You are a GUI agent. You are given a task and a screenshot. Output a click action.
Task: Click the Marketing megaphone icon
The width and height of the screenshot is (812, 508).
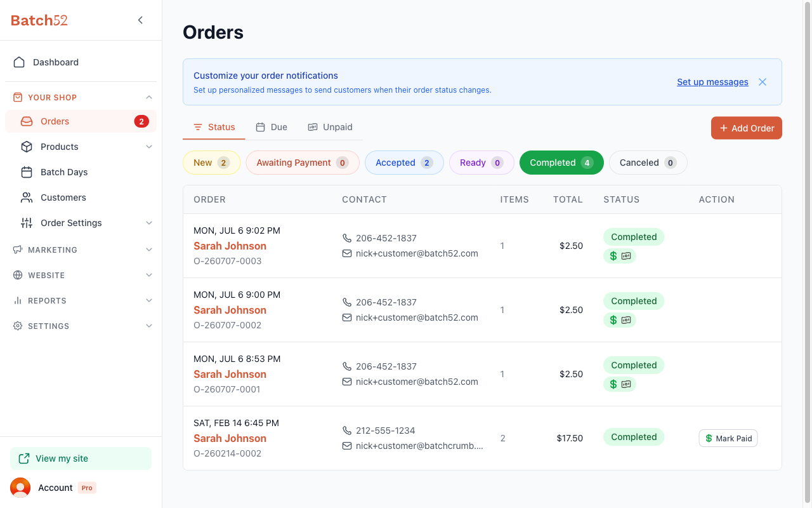click(18, 250)
